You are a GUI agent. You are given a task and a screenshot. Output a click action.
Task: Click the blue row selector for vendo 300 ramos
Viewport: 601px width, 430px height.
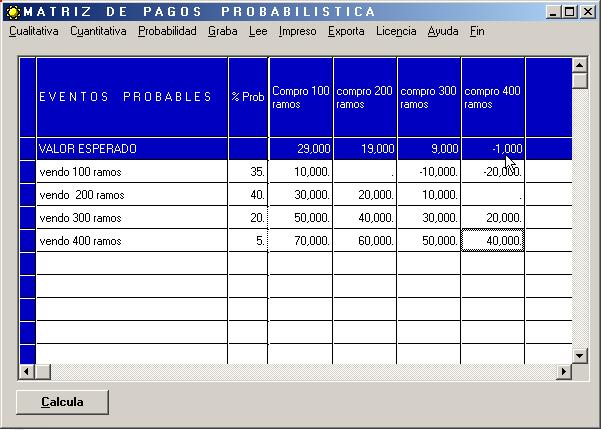(28, 218)
